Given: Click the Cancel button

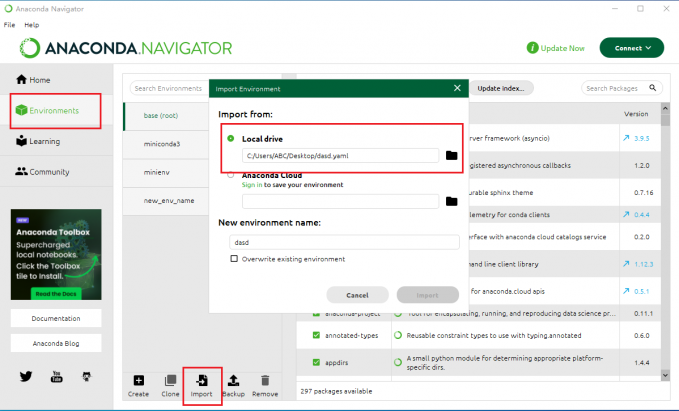Looking at the screenshot, I should (357, 295).
